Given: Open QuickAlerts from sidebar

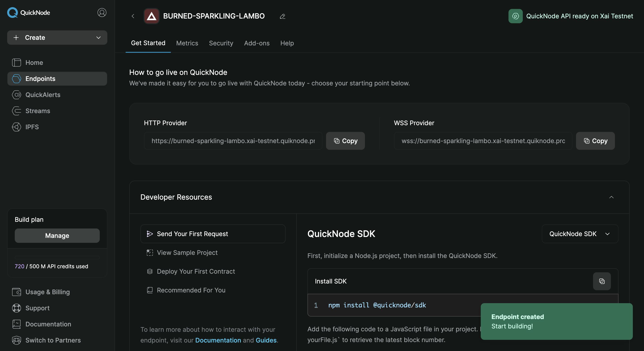Looking at the screenshot, I should click(57, 95).
